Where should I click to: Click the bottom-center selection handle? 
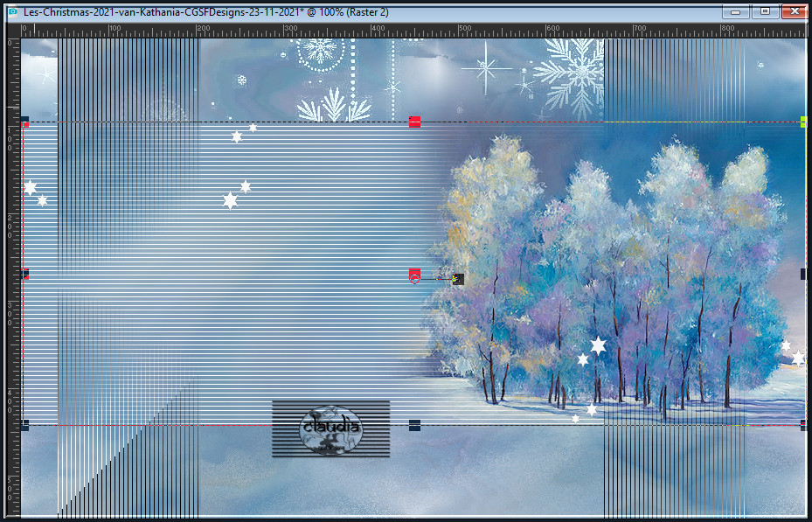(414, 425)
